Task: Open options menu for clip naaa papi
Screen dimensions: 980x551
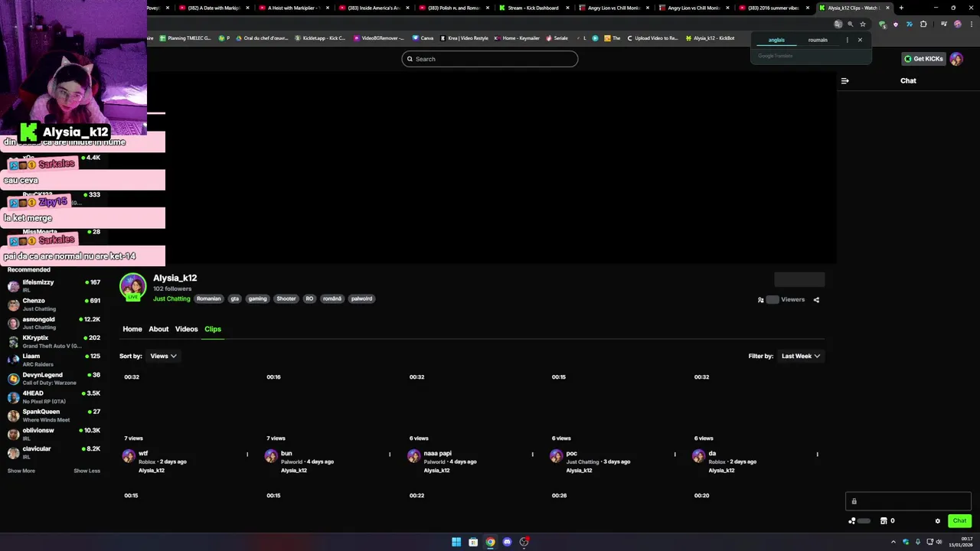Action: (532, 455)
